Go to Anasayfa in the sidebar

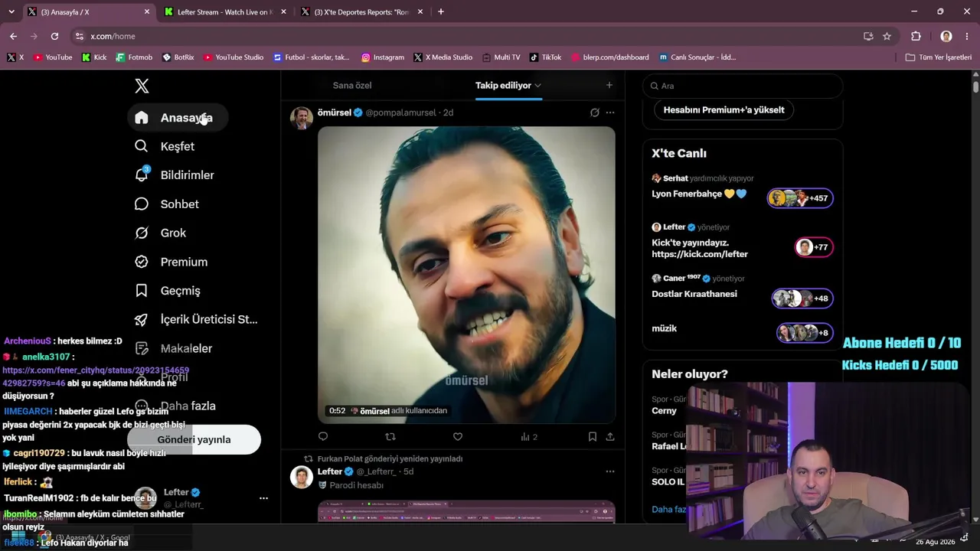point(178,118)
